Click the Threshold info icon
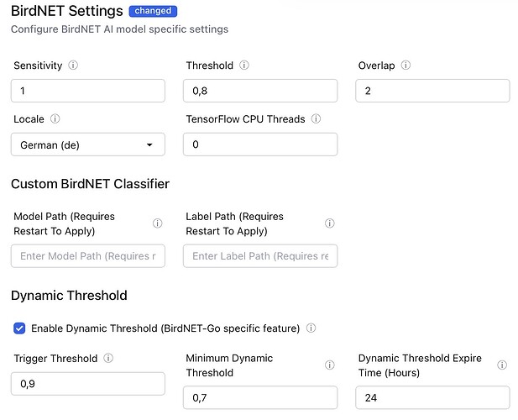 tap(244, 65)
